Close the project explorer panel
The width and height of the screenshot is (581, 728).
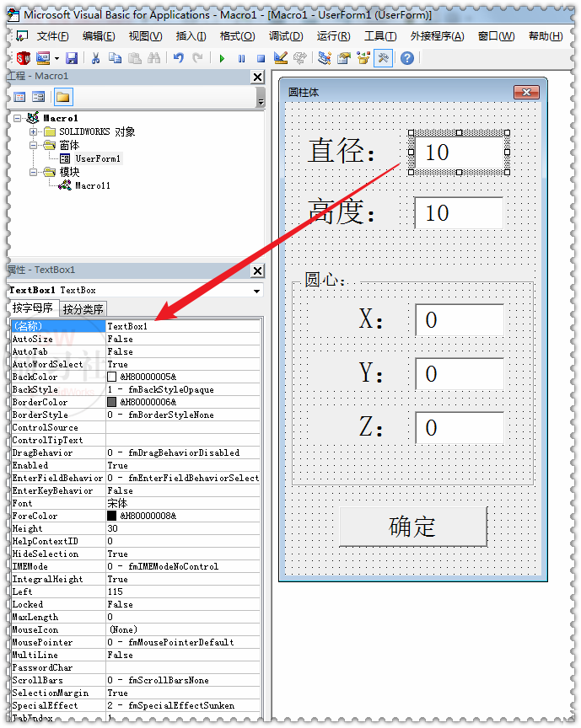257,77
